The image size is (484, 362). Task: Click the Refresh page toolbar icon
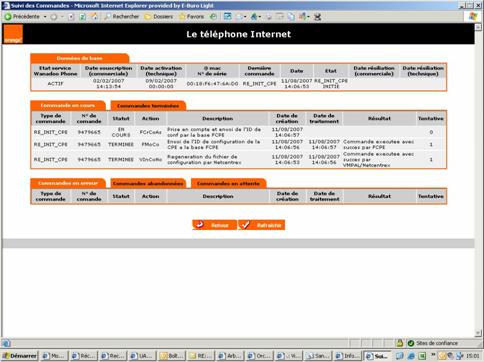tap(82, 17)
